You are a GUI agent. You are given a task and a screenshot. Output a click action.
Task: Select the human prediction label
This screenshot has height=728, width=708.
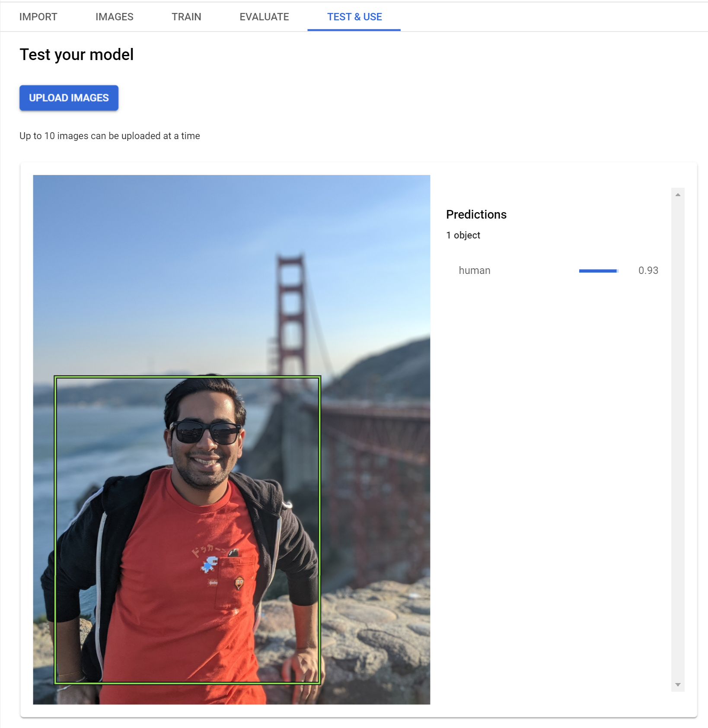(474, 270)
